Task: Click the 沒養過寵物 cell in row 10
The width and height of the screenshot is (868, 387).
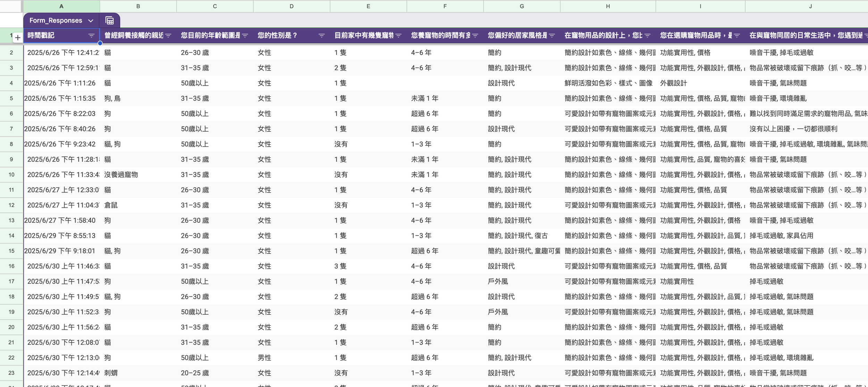Action: (121, 175)
